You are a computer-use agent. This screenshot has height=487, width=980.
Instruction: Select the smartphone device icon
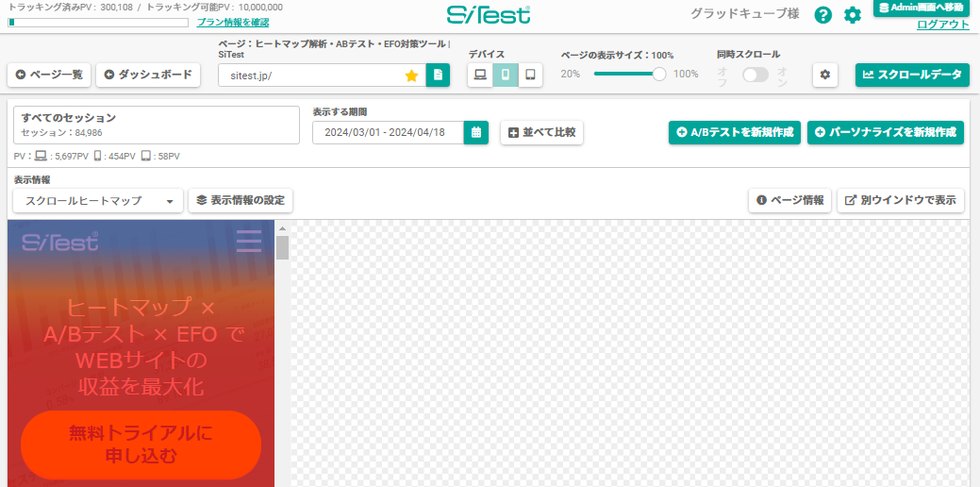(x=505, y=75)
